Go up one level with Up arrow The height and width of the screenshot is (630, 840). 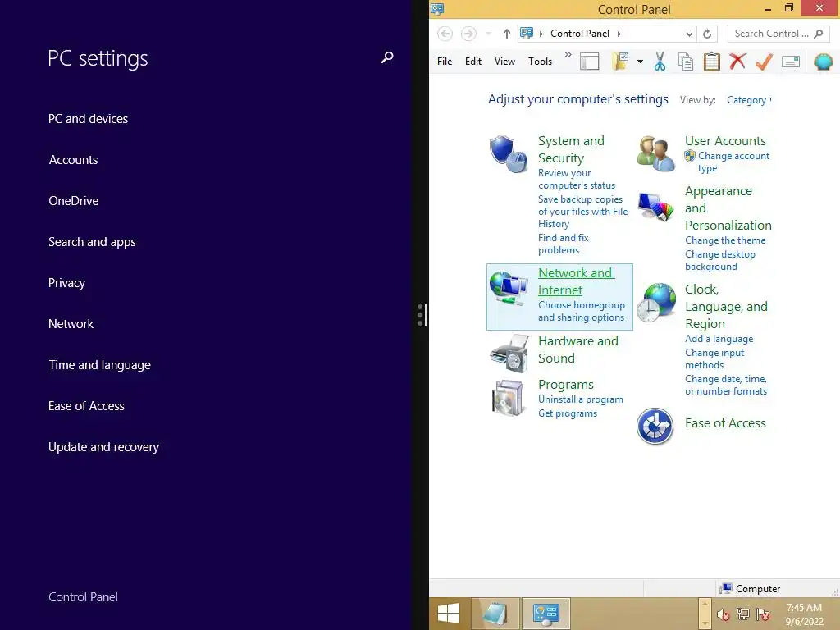(507, 34)
